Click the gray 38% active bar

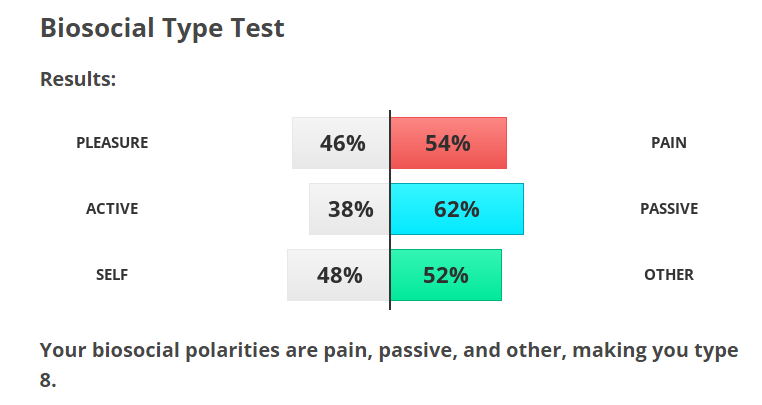pyautogui.click(x=349, y=209)
